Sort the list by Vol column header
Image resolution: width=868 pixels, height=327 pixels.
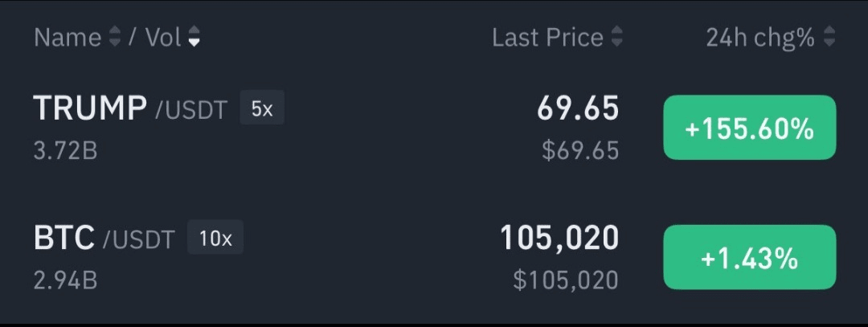[163, 38]
